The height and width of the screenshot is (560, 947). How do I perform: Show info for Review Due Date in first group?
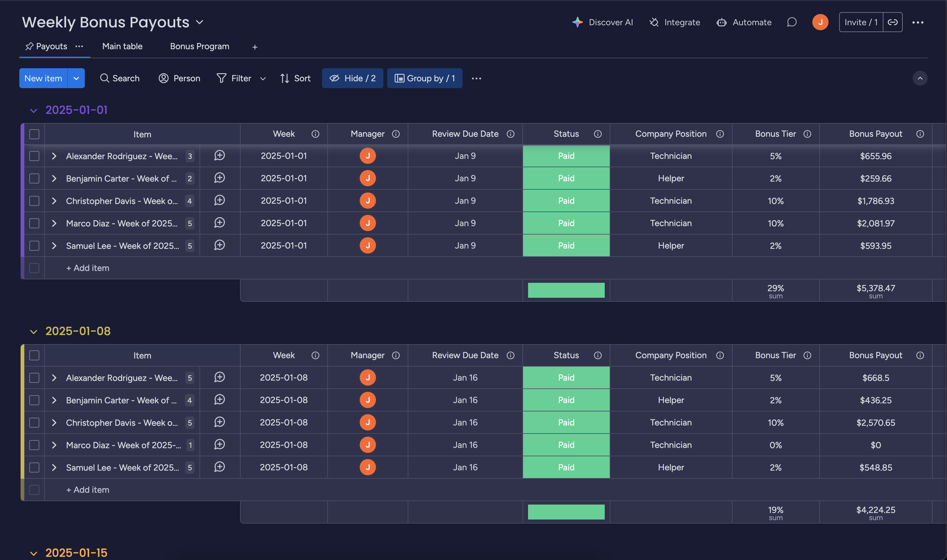(x=511, y=134)
